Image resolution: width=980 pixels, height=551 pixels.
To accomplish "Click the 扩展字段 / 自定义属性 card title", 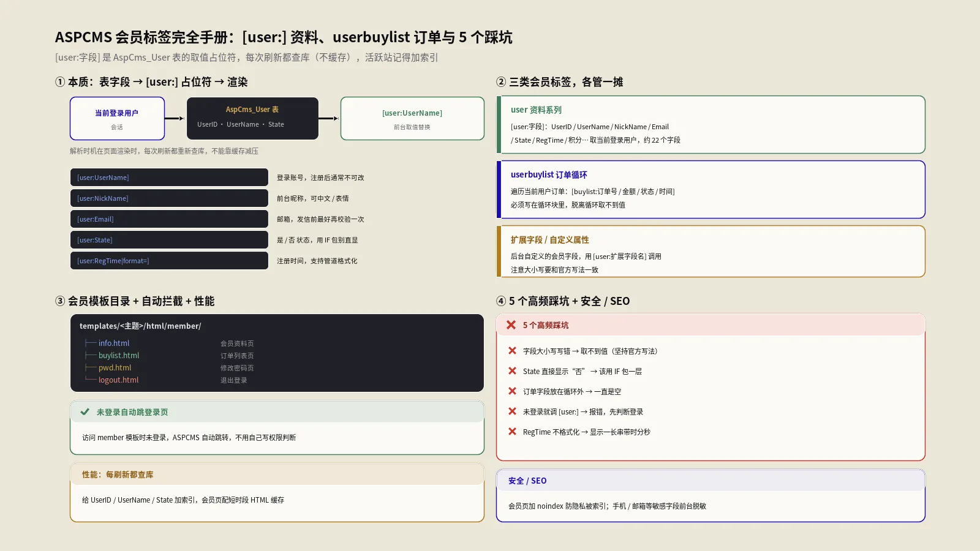I will tap(550, 240).
